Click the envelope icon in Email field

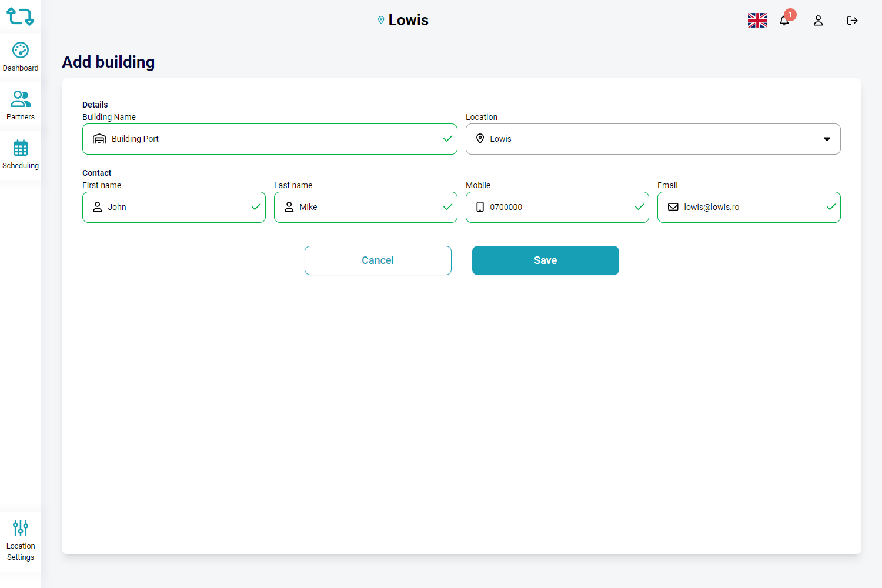[x=673, y=207]
